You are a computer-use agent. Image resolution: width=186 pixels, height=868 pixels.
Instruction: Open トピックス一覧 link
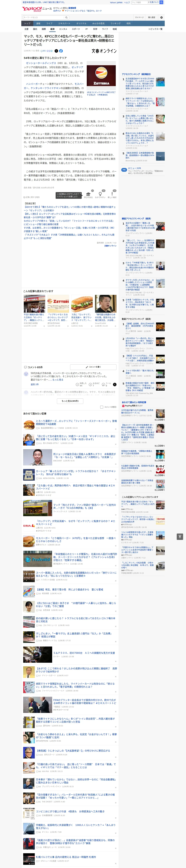155,29
